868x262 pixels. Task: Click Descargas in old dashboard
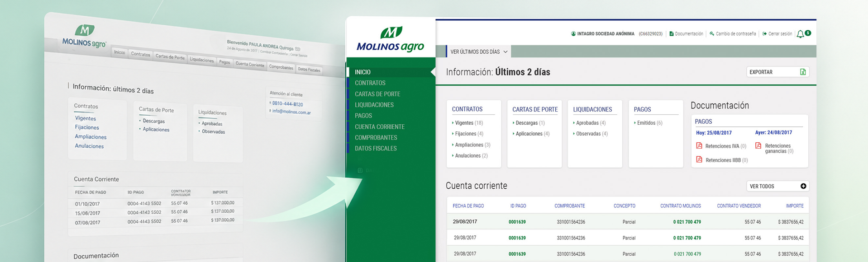click(154, 121)
